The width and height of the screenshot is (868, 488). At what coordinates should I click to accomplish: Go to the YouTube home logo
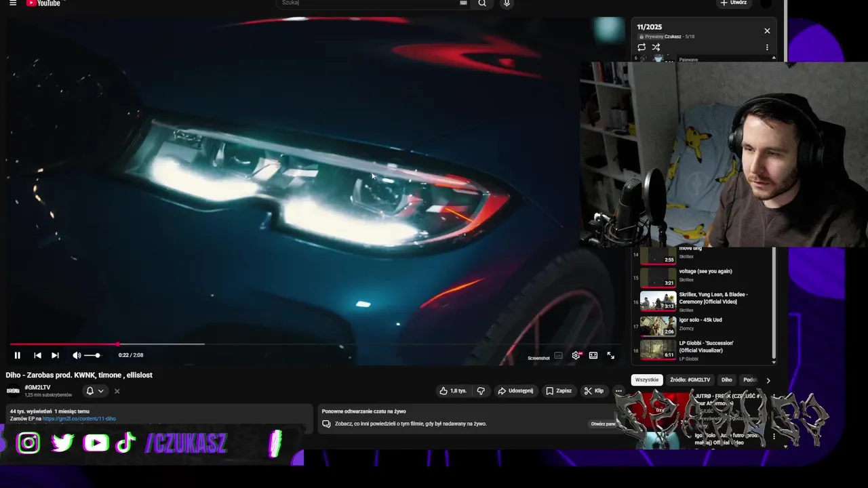click(x=43, y=3)
